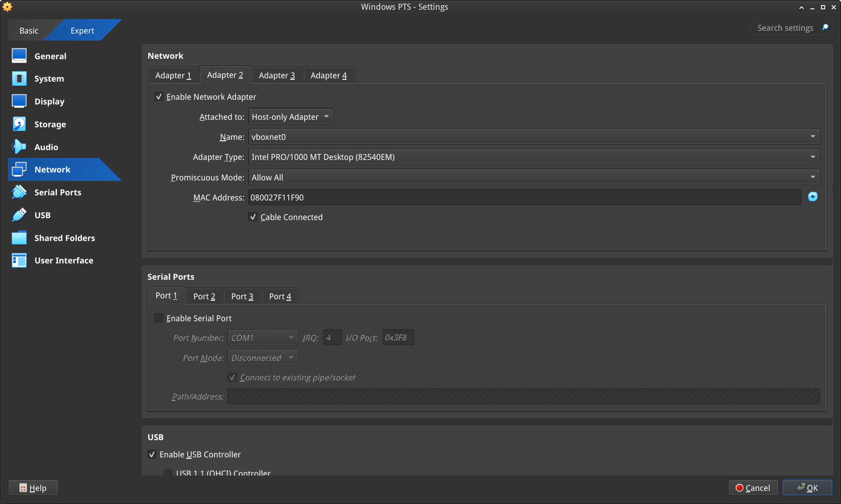Disable the Enable Network Adapter checkbox
This screenshot has height=504, width=841.
[x=159, y=97]
